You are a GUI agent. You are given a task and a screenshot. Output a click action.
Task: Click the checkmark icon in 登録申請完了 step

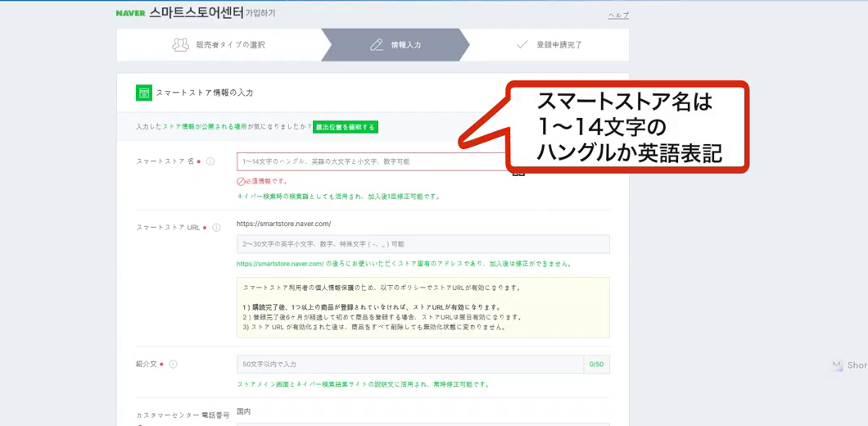pyautogui.click(x=522, y=45)
